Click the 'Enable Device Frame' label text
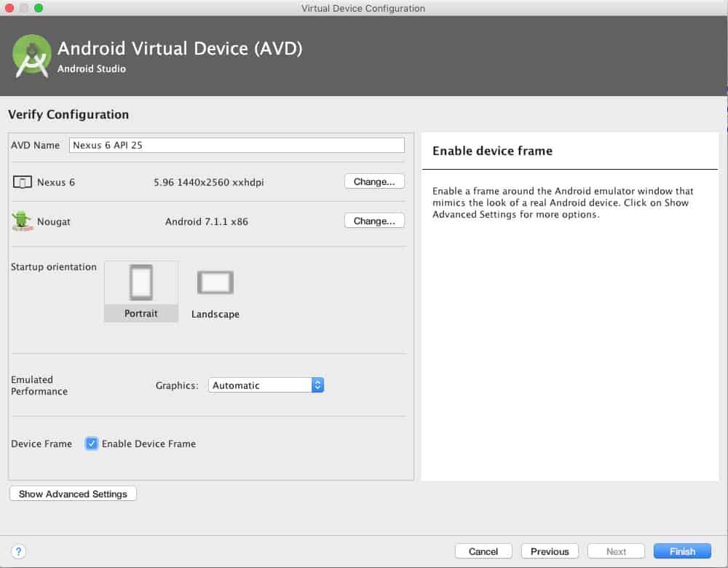 [149, 443]
